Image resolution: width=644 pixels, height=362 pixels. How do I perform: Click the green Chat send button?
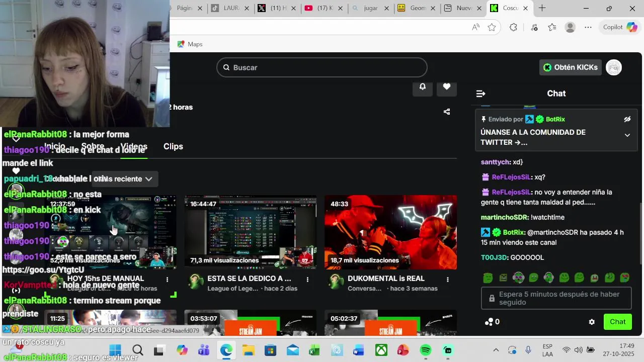pos(617,322)
